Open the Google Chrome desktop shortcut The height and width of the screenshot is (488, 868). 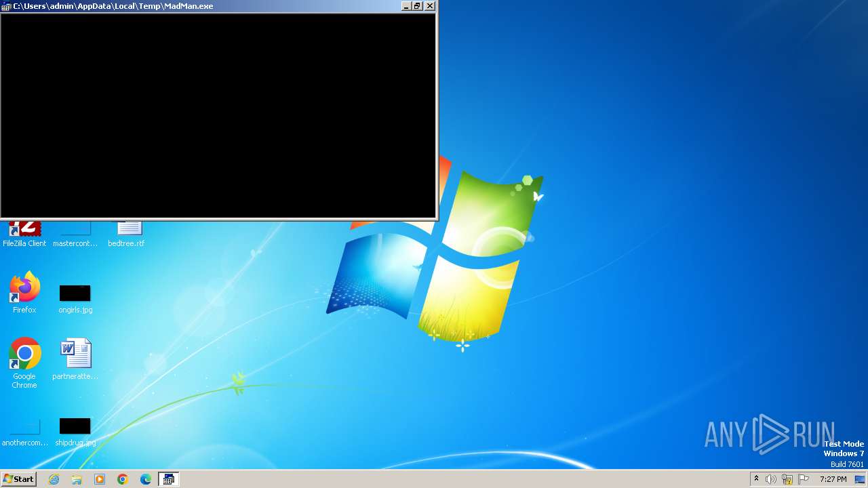[x=24, y=363]
